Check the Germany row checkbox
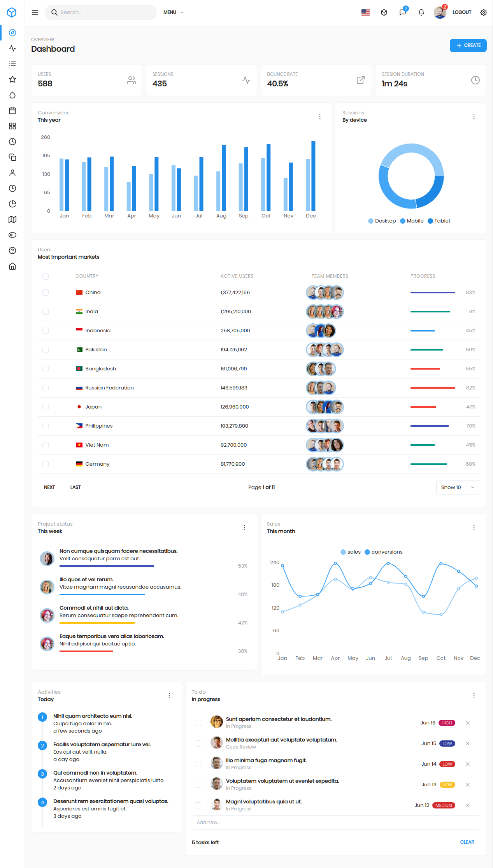The width and height of the screenshot is (493, 868). (46, 464)
